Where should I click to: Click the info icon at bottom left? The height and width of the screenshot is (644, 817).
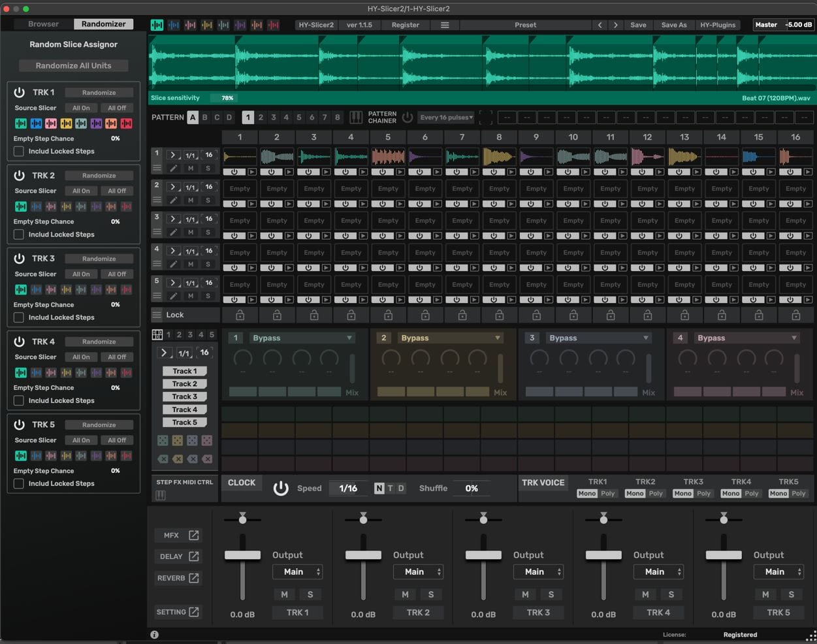tap(155, 634)
